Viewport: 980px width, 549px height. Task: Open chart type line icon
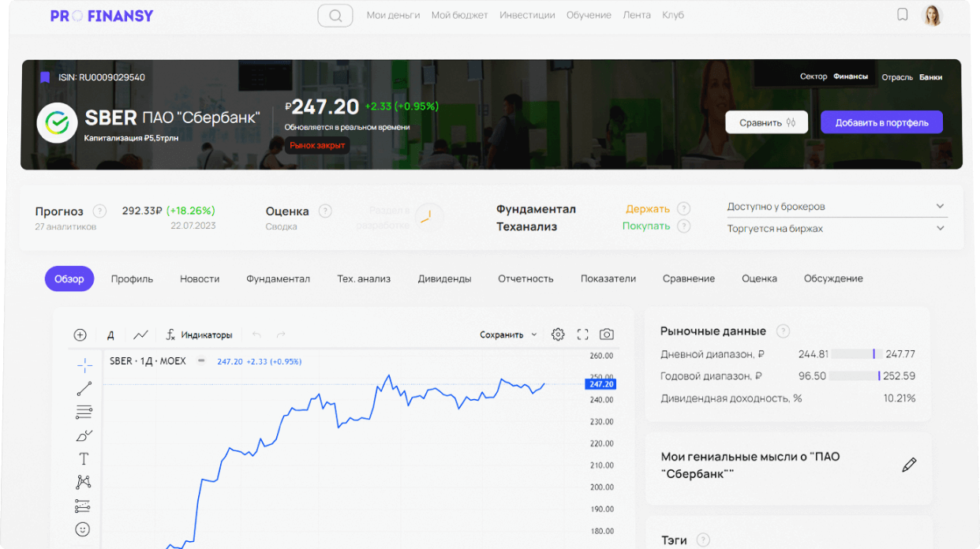pos(140,334)
